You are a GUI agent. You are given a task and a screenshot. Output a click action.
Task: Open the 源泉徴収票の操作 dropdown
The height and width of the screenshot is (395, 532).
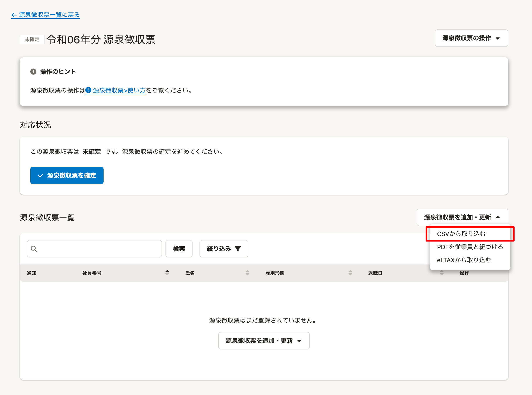[471, 38]
